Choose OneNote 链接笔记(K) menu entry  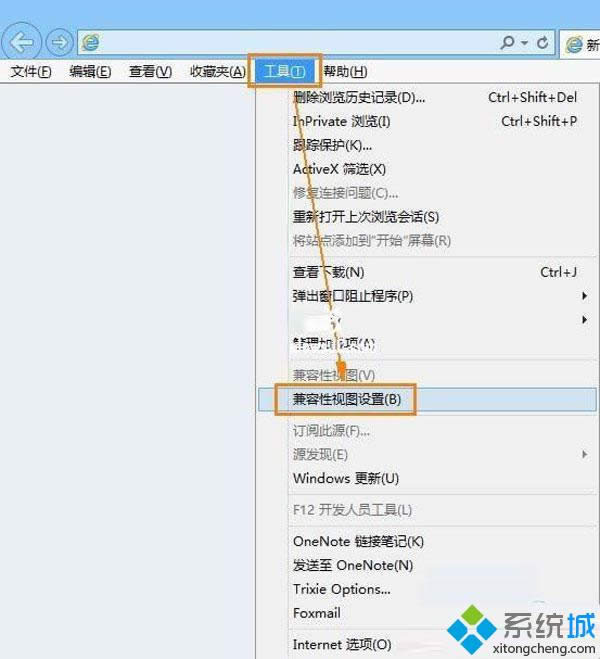tap(427, 541)
